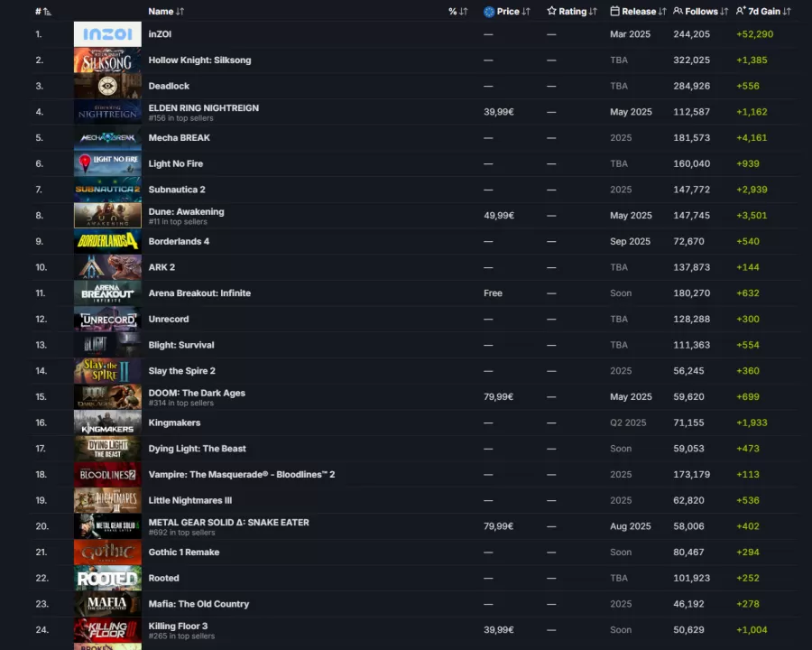
Task: Open the Slay the Spire II thumbnail
Action: 107,371
